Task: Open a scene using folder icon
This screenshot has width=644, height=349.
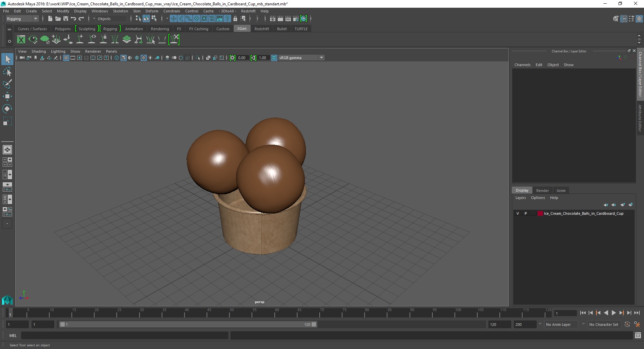Action: click(x=58, y=19)
